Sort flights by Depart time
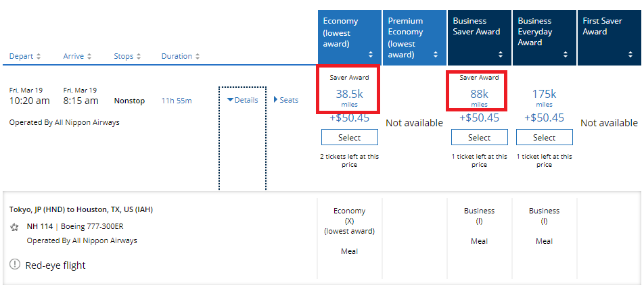This screenshot has height=285, width=644. [25, 56]
